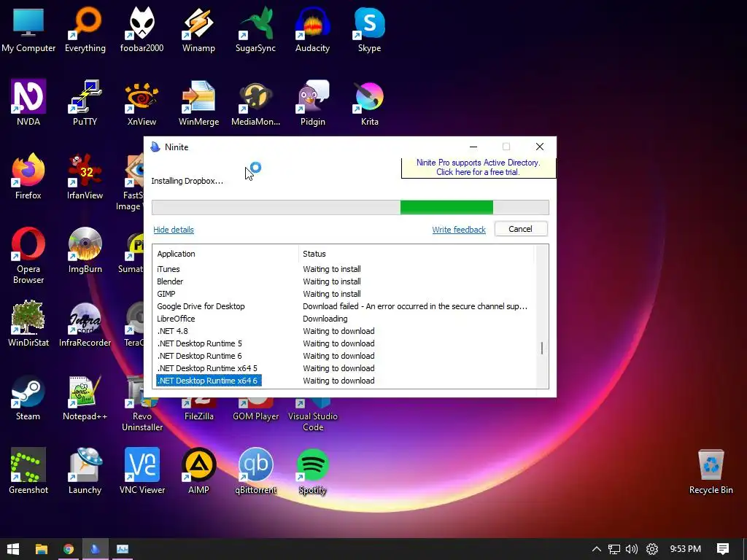Cancel the Ninite installation
This screenshot has height=560, width=747.
pyautogui.click(x=521, y=229)
